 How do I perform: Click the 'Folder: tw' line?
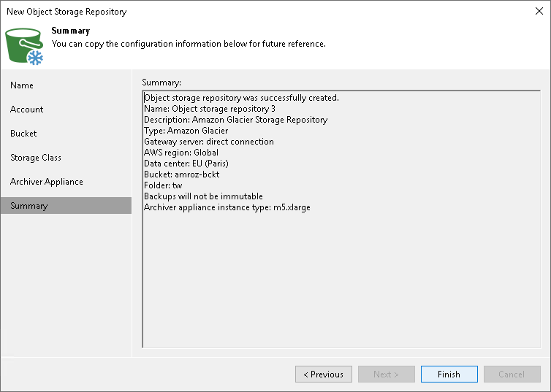163,185
